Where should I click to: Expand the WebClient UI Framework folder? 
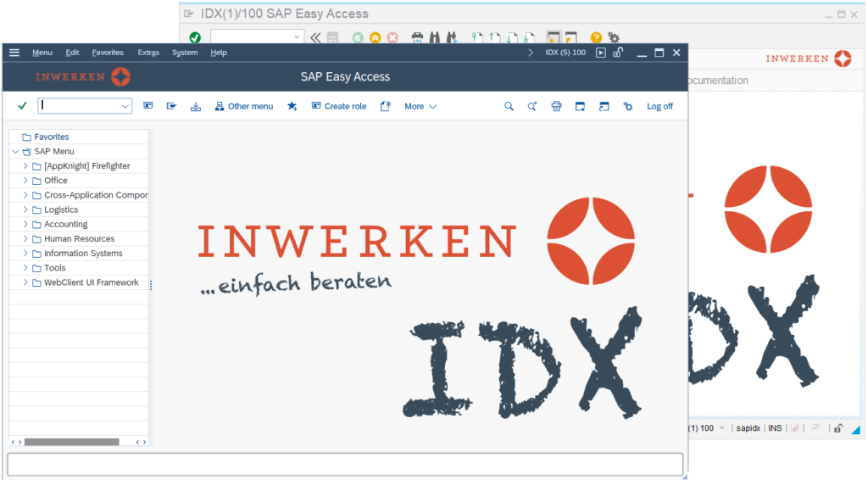pos(25,282)
